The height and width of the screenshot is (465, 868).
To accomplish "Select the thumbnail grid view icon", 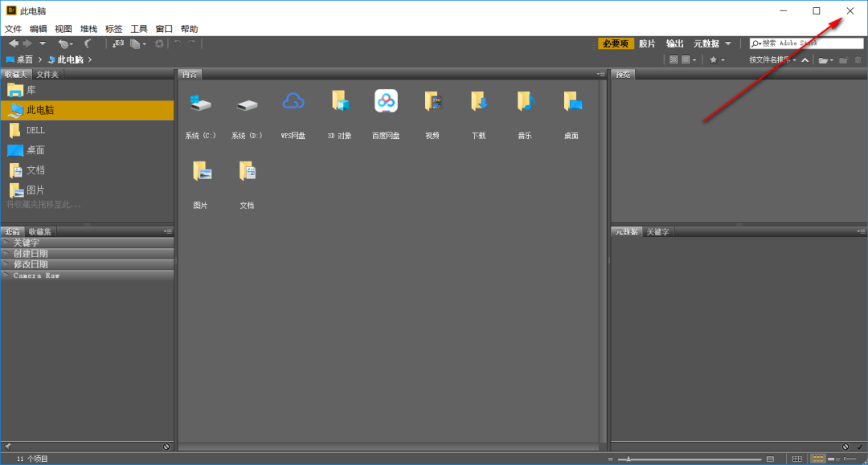I will pyautogui.click(x=818, y=459).
